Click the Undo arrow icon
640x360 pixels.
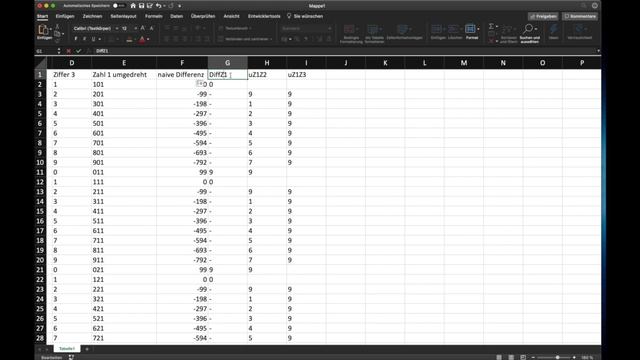[x=158, y=6]
